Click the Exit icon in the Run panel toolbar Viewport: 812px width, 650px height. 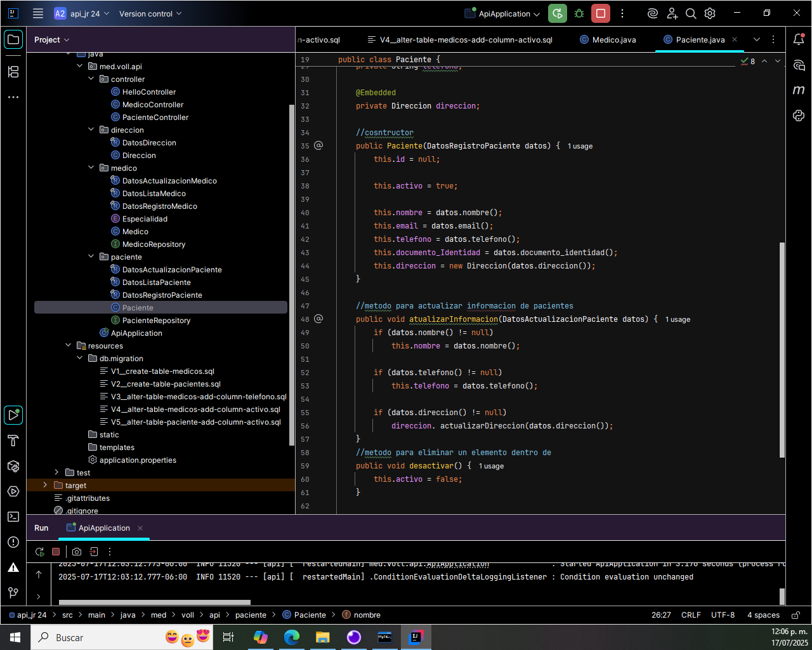[x=94, y=552]
